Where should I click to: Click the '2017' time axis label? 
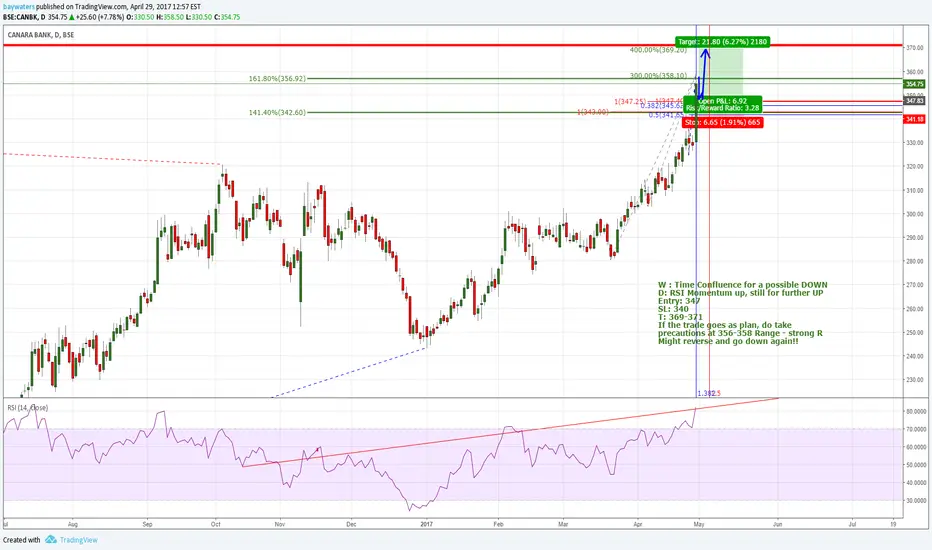click(x=426, y=524)
